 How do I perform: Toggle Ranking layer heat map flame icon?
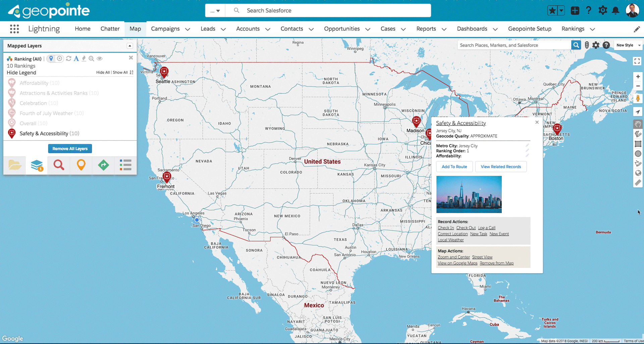(x=84, y=59)
